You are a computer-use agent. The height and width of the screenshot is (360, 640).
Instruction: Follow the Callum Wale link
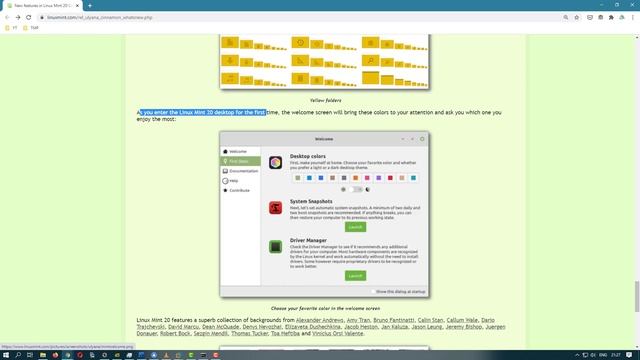point(462,320)
